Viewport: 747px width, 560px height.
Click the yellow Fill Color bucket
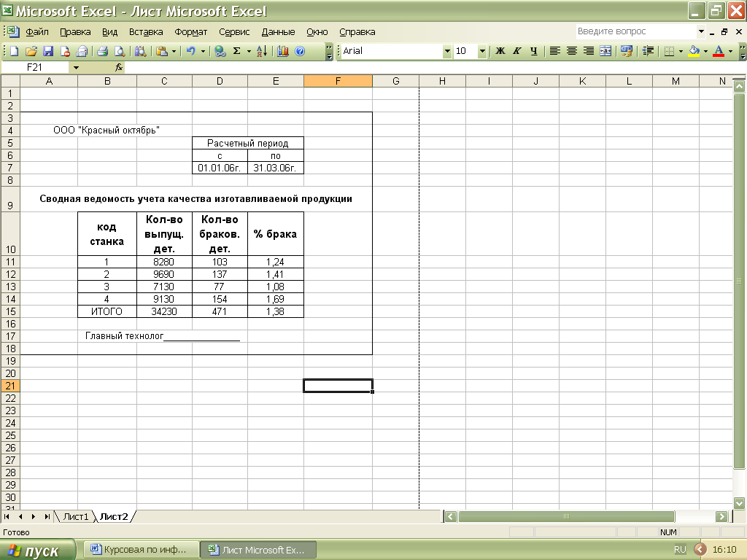coord(694,51)
